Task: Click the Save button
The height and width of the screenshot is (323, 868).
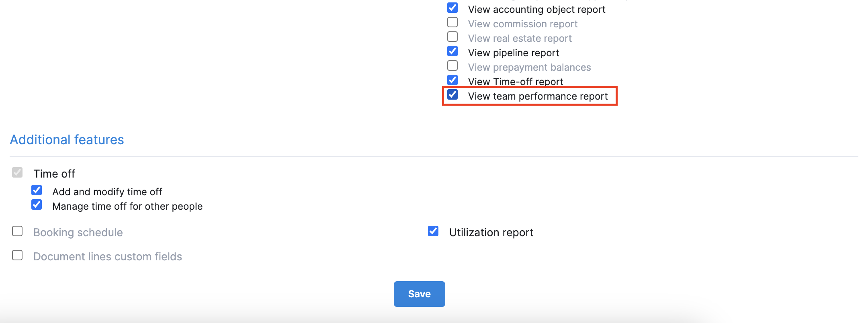Action: pyautogui.click(x=419, y=294)
